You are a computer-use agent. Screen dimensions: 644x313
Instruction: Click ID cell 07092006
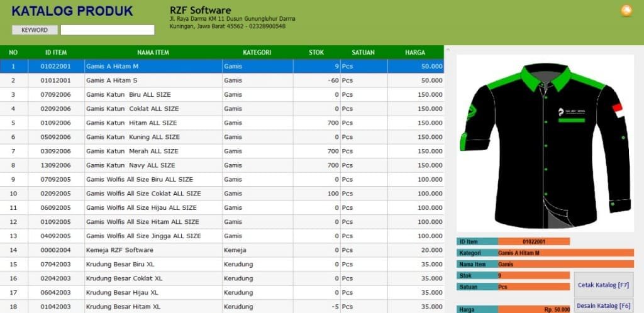point(56,94)
